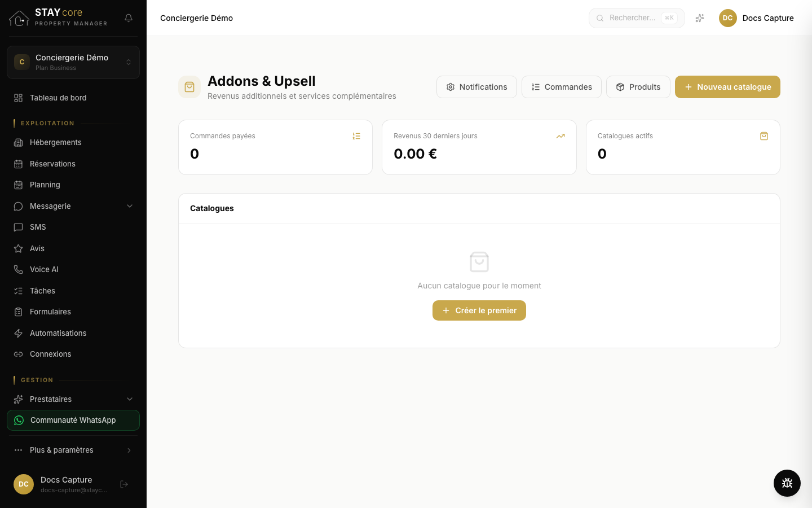Open the bug report floating button
Viewport: 812px width, 508px height.
click(x=787, y=483)
